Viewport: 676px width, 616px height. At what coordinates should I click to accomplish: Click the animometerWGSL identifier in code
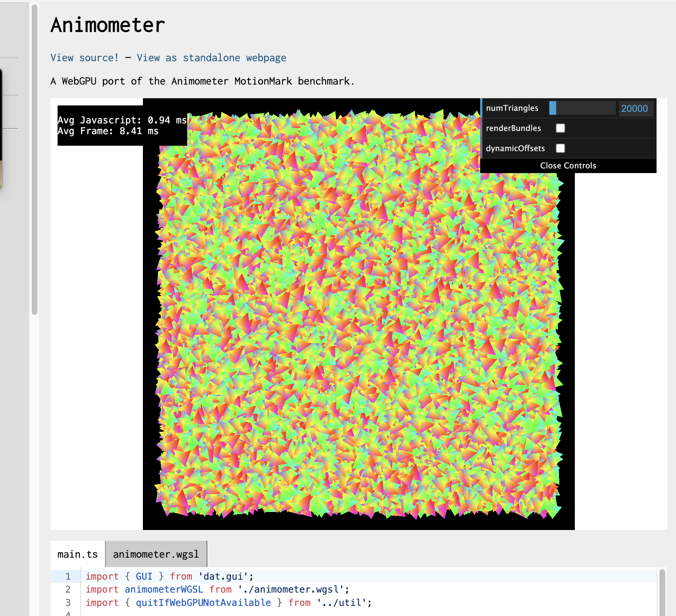(164, 589)
